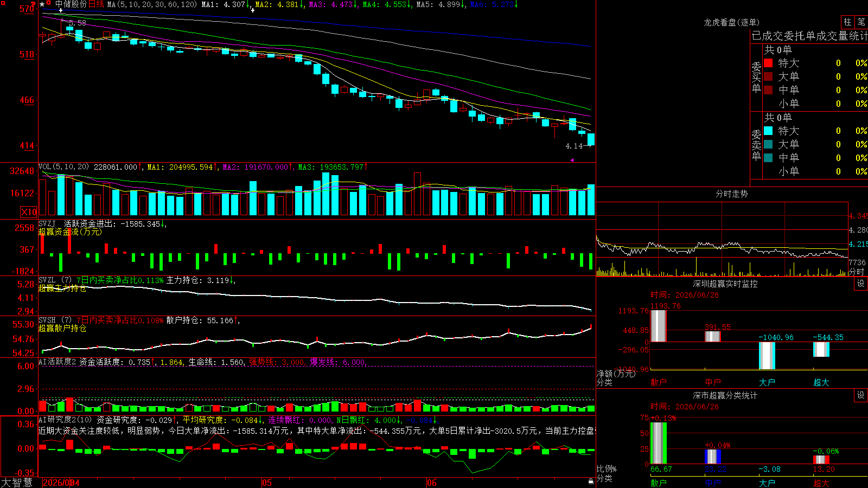Click the stock name 中储股份
The image size is (868, 488).
71,4
